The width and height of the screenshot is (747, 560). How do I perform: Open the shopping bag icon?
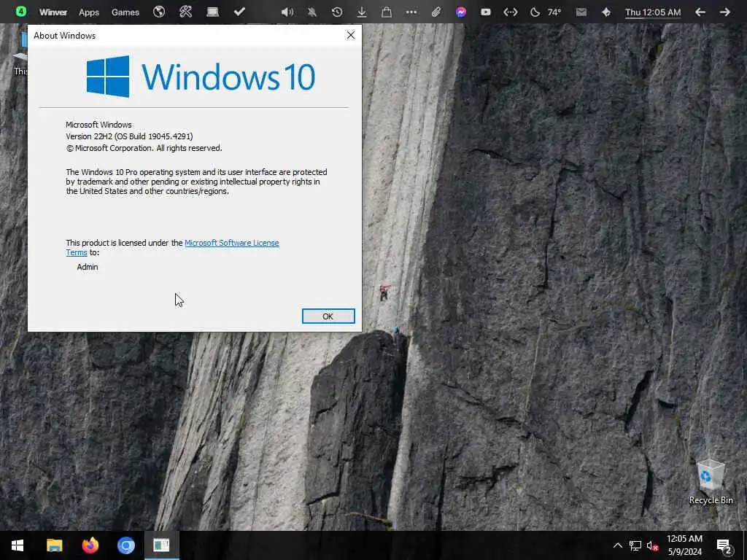point(387,12)
